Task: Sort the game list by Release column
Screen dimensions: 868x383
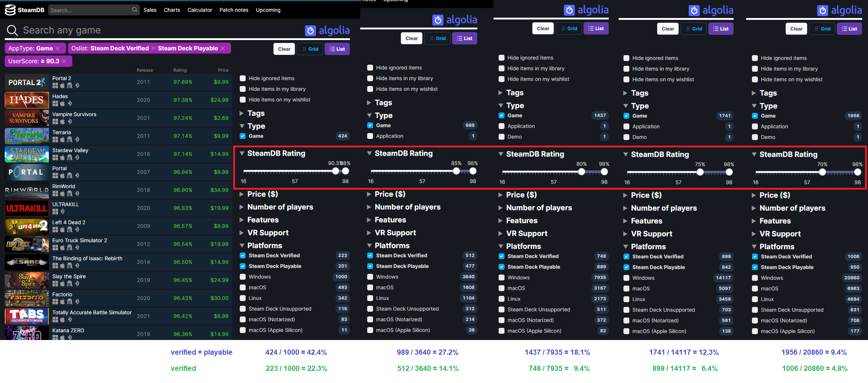Action: click(x=145, y=70)
